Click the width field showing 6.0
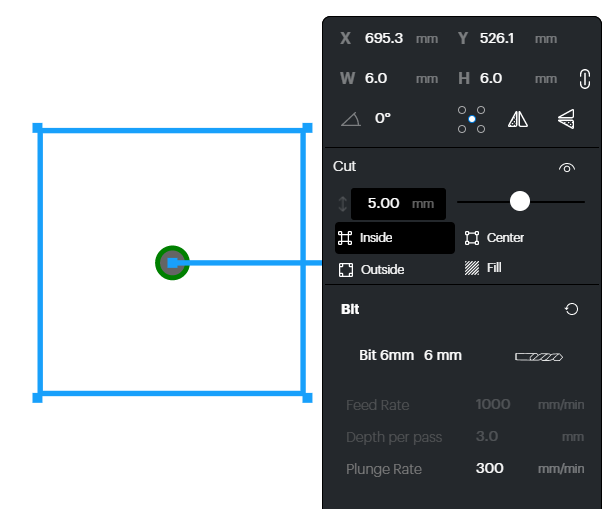 click(x=376, y=79)
